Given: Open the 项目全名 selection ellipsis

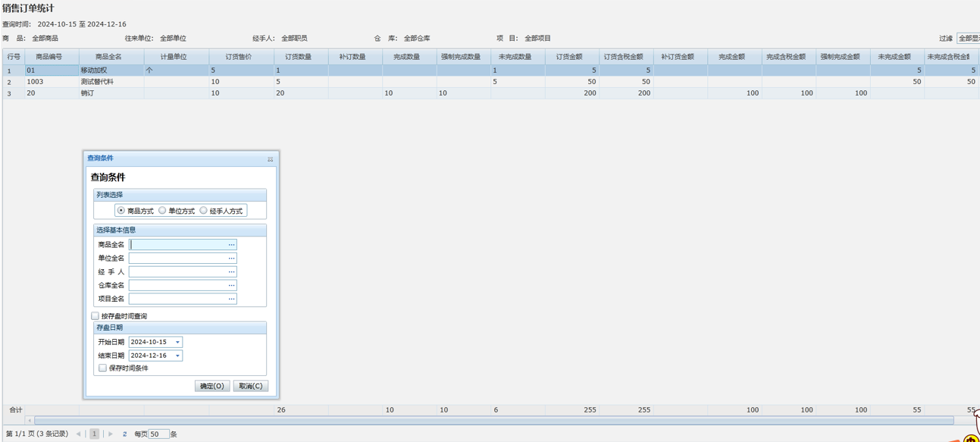Looking at the screenshot, I should [231, 299].
